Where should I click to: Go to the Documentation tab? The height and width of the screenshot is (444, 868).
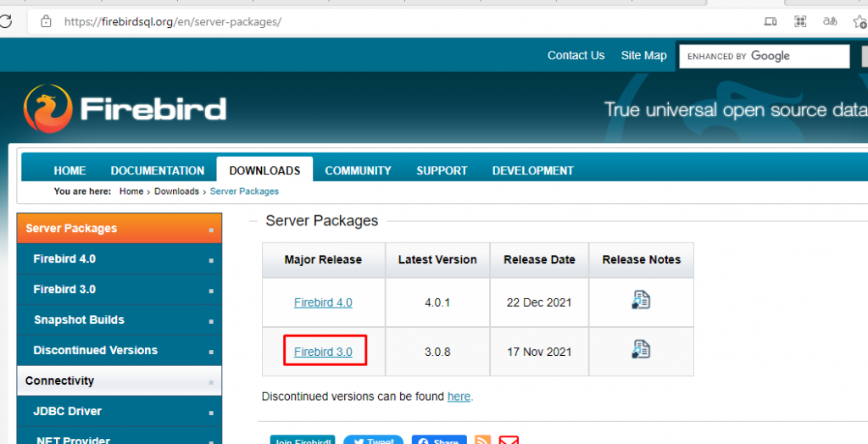click(x=158, y=170)
